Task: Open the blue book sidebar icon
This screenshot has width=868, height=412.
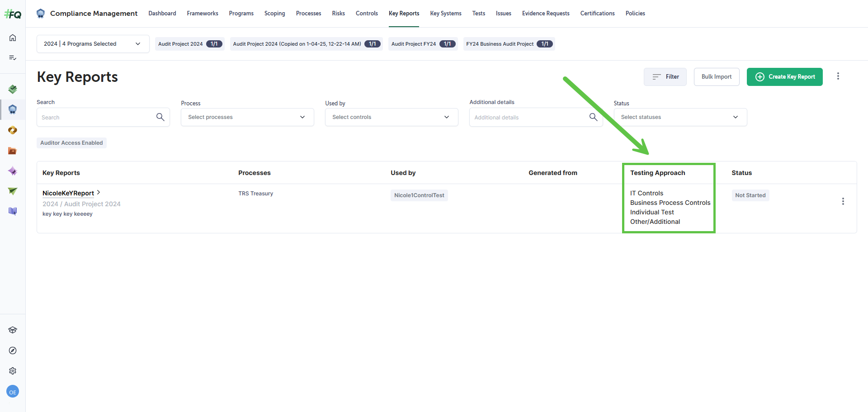Action: [x=13, y=211]
